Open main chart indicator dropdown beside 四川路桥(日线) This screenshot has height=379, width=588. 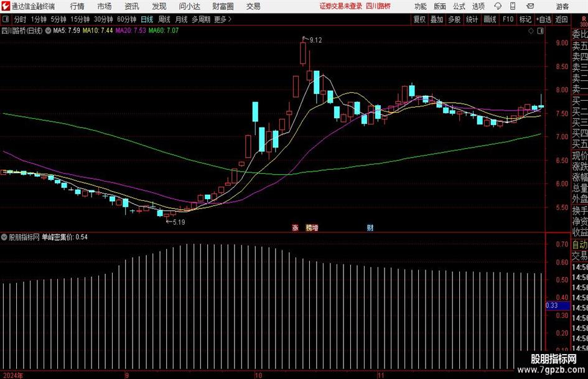click(x=48, y=30)
